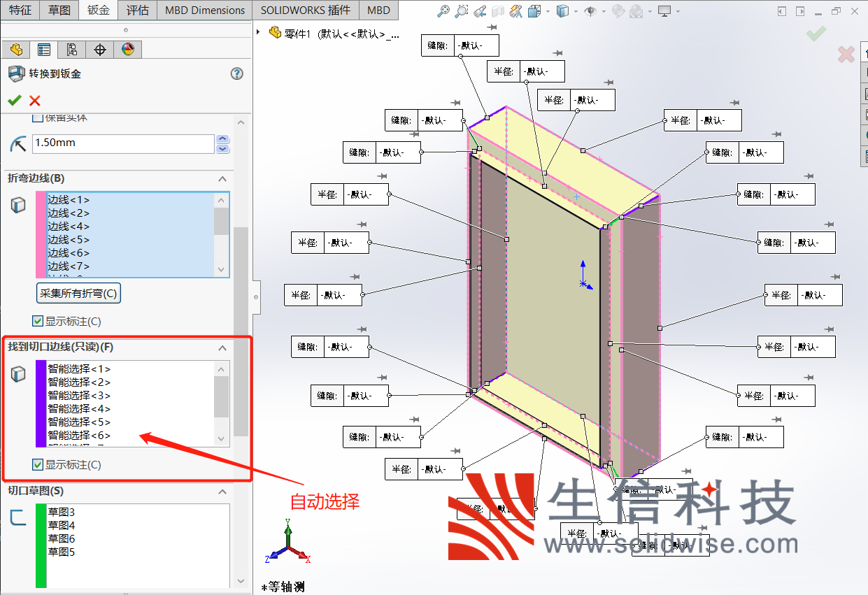
Task: Click the green 切口草图 selection color bar
Action: click(x=41, y=545)
